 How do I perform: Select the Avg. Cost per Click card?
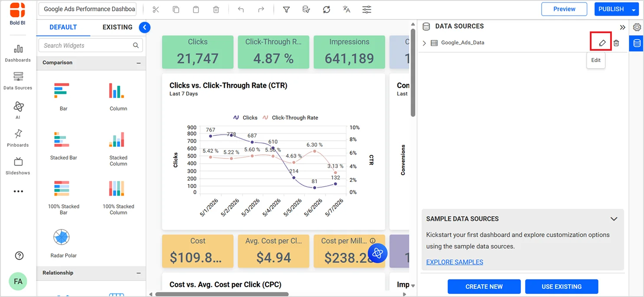[x=273, y=251]
